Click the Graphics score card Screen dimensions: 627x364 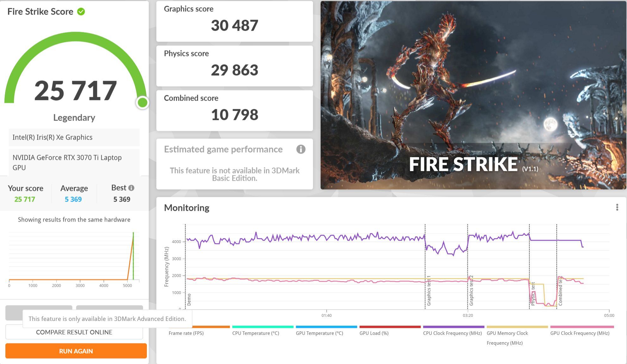click(x=235, y=21)
